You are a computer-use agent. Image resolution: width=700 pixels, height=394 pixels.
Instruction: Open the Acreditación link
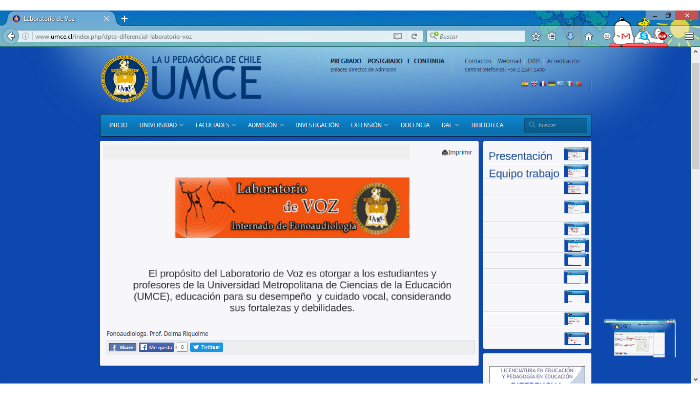563,61
